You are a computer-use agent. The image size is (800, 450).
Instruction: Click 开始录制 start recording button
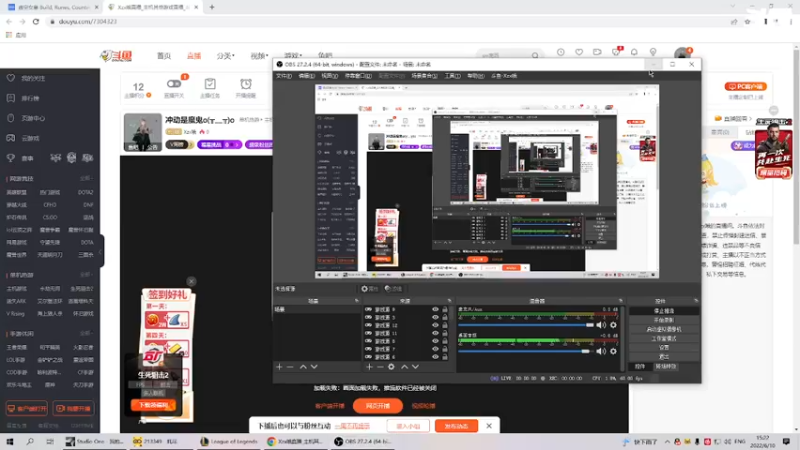coord(663,320)
